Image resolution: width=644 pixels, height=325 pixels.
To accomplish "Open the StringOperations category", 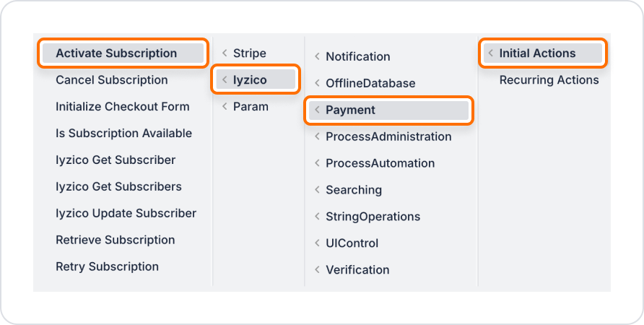I will pos(373,216).
